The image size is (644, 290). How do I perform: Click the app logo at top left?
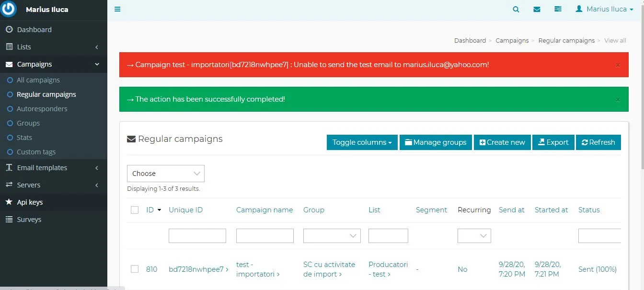coord(9,9)
